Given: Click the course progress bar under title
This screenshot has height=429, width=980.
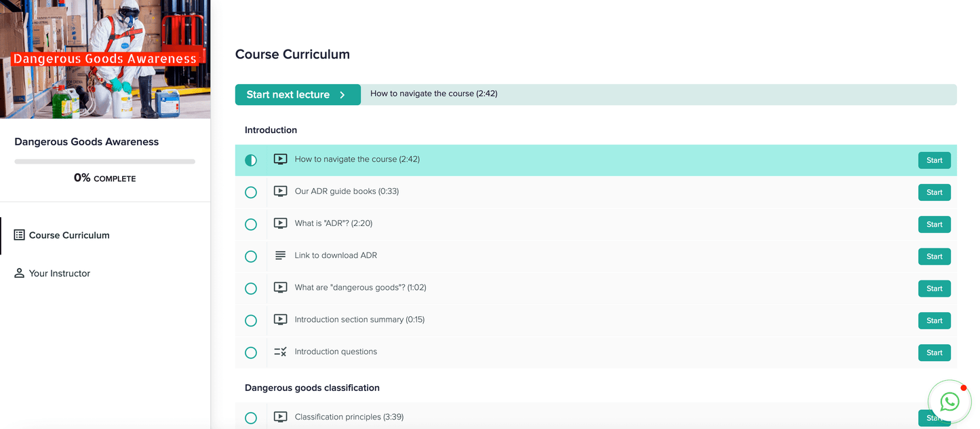Looking at the screenshot, I should [x=104, y=162].
